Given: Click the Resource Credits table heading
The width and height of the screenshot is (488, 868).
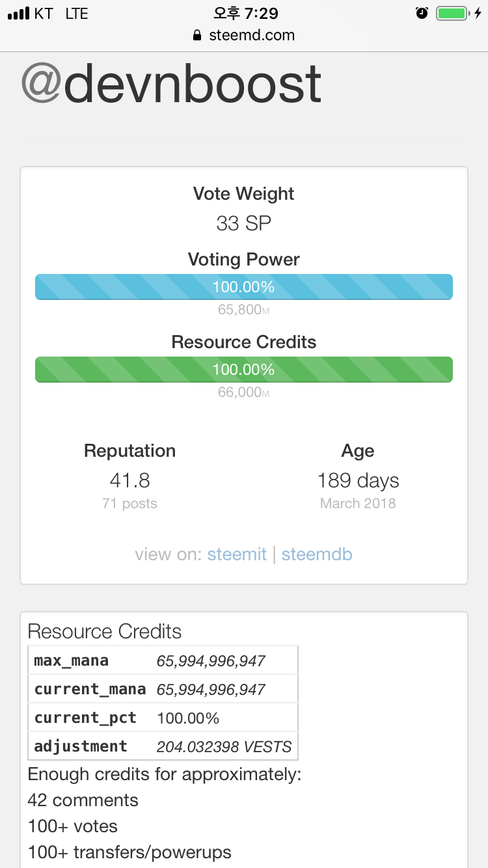Looking at the screenshot, I should (x=105, y=631).
